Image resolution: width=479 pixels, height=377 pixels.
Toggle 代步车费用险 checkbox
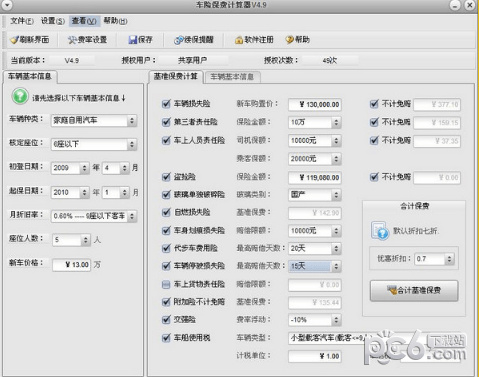pyautogui.click(x=166, y=248)
